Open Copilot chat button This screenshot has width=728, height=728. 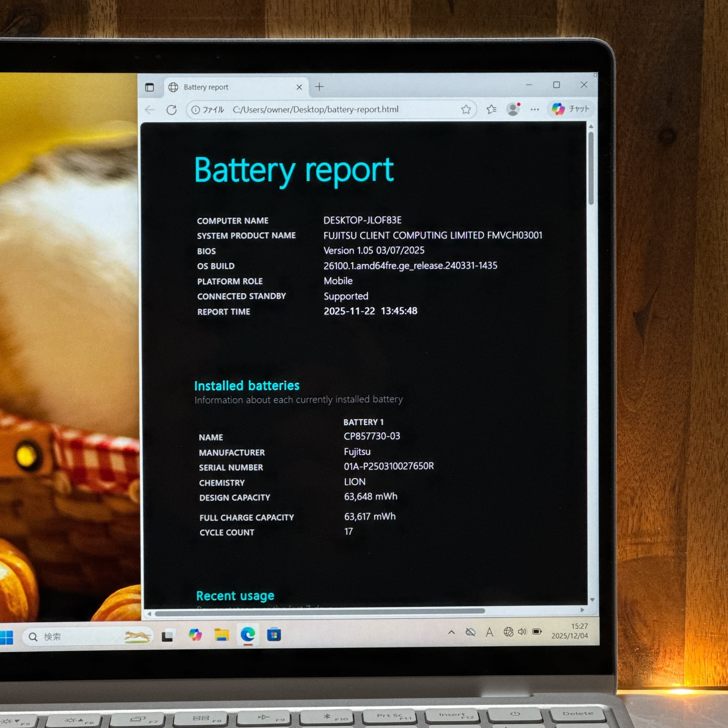[570, 109]
